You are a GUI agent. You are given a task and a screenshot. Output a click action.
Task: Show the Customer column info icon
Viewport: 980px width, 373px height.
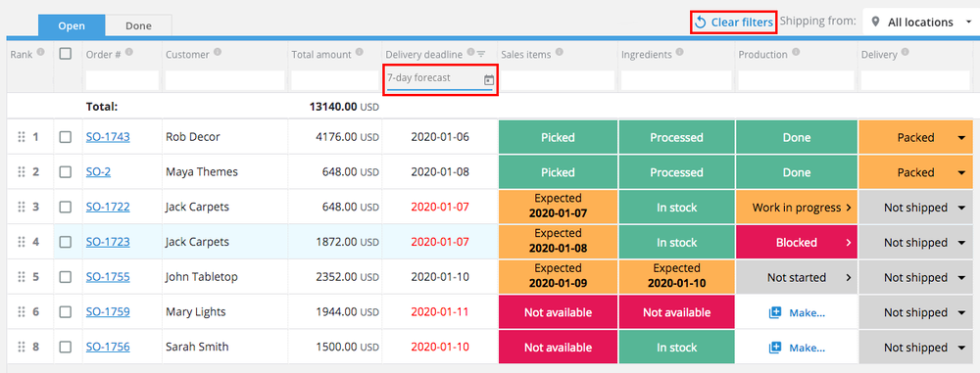click(218, 53)
